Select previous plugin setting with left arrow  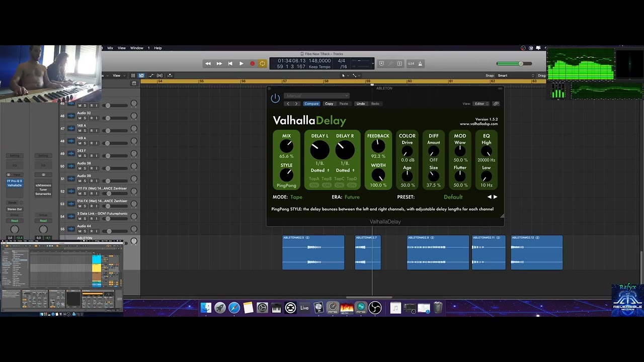coord(288,104)
